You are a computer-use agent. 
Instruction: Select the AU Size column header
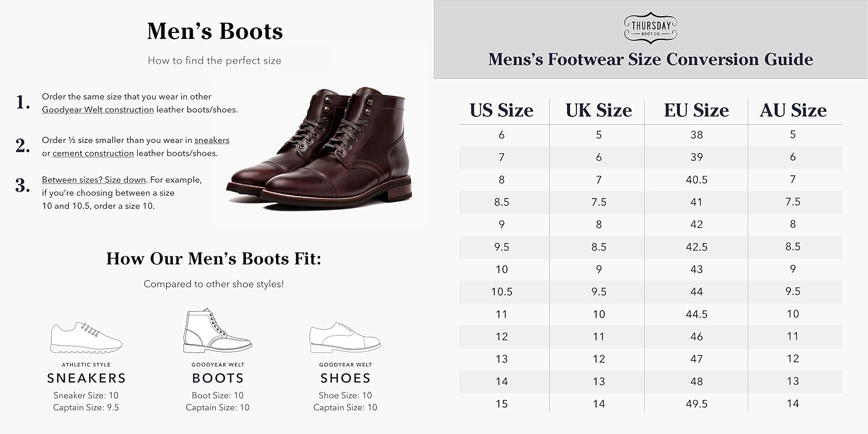(793, 110)
